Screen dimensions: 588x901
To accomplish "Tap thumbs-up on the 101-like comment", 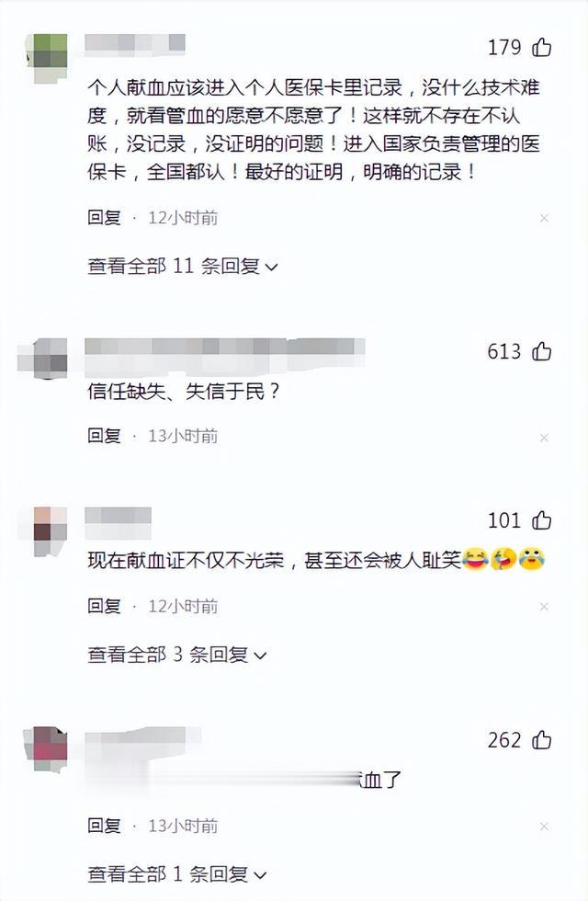I will pyautogui.click(x=541, y=520).
